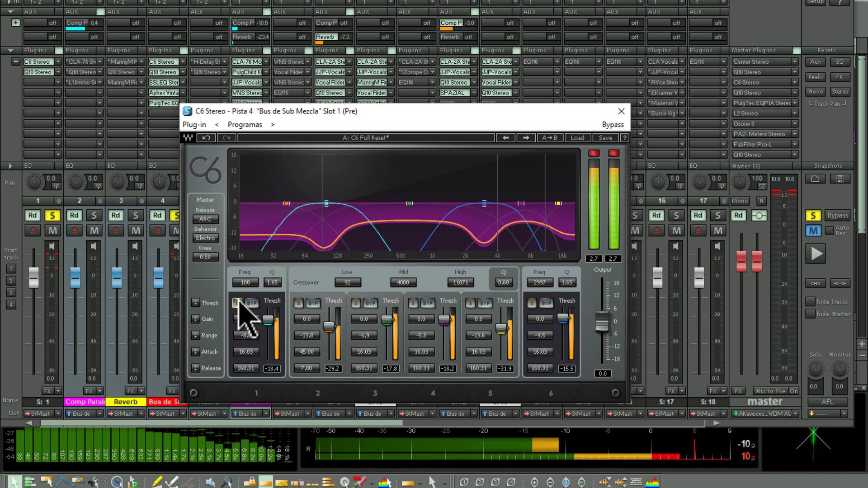Click the Low crossover frequency field 92

point(347,283)
